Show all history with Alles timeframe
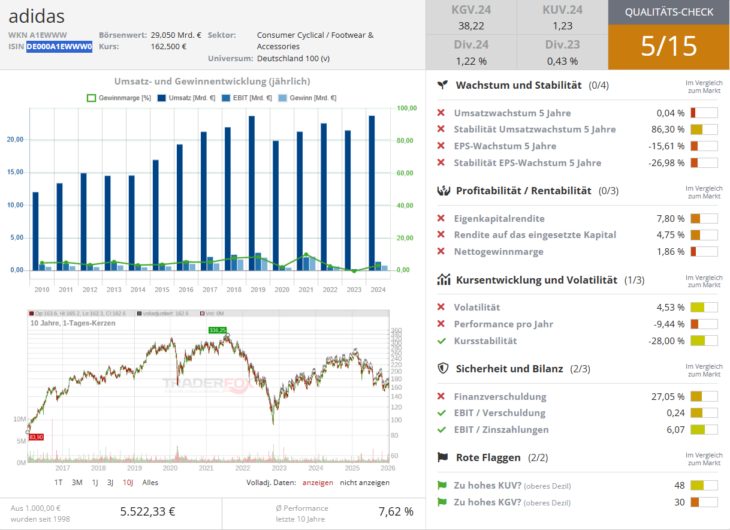The width and height of the screenshot is (730, 530). (x=151, y=482)
